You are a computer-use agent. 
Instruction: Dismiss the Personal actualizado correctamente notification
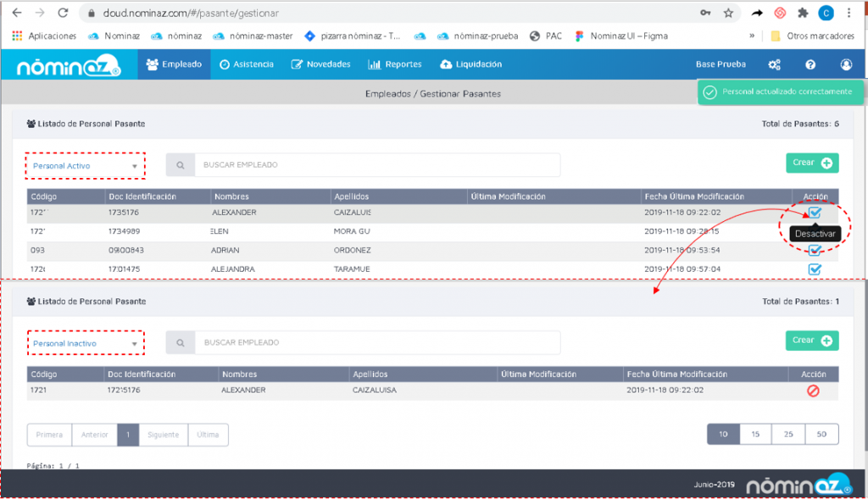(781, 91)
